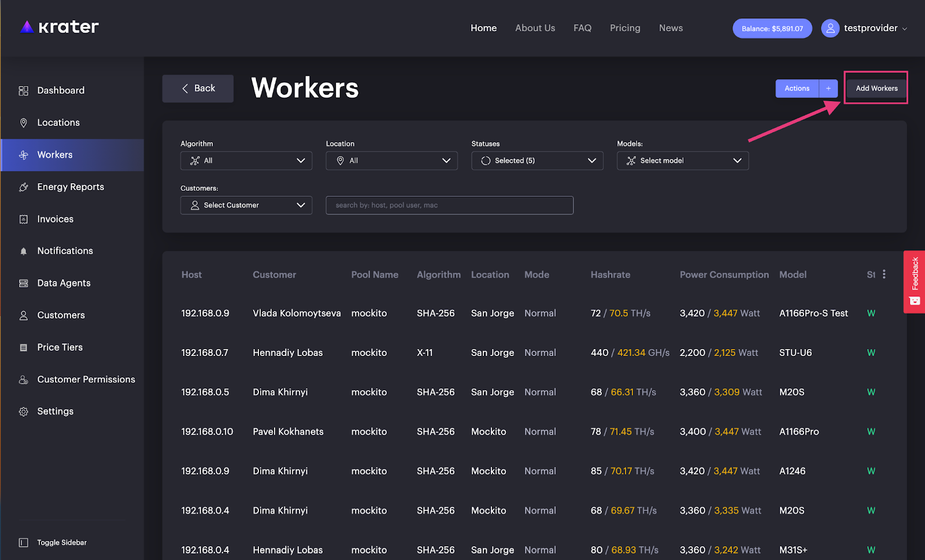Image resolution: width=925 pixels, height=560 pixels.
Task: Open Customer Permissions page link
Action: click(x=86, y=379)
